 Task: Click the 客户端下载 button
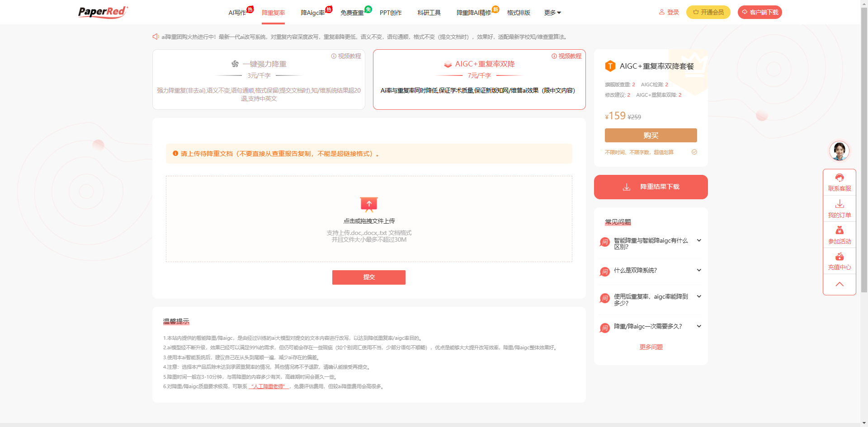coord(760,12)
